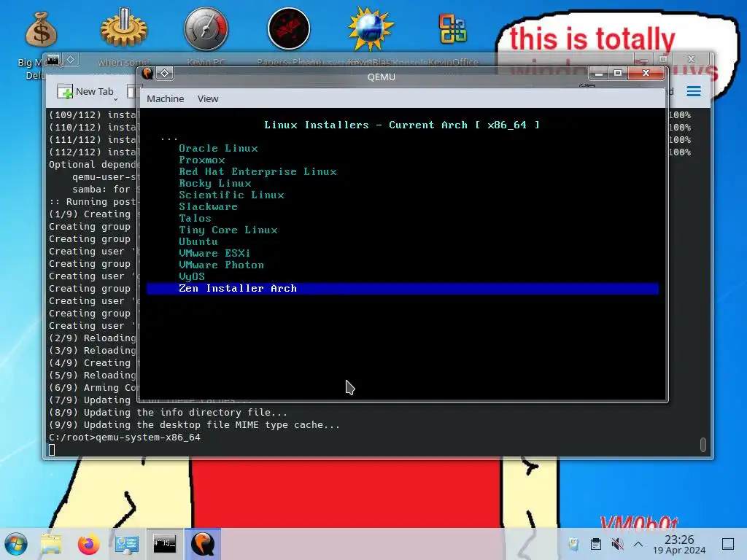Open the Machine menu in QEMU
The width and height of the screenshot is (747, 560).
165,98
